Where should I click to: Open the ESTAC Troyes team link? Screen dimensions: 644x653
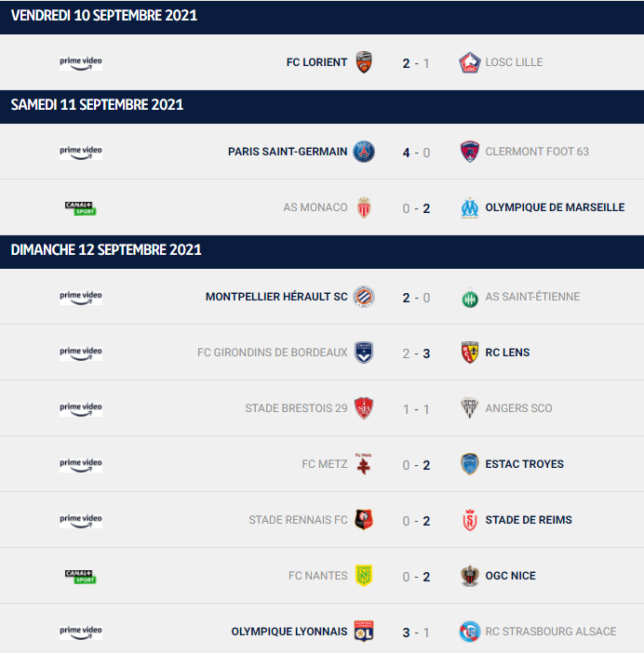pyautogui.click(x=524, y=464)
